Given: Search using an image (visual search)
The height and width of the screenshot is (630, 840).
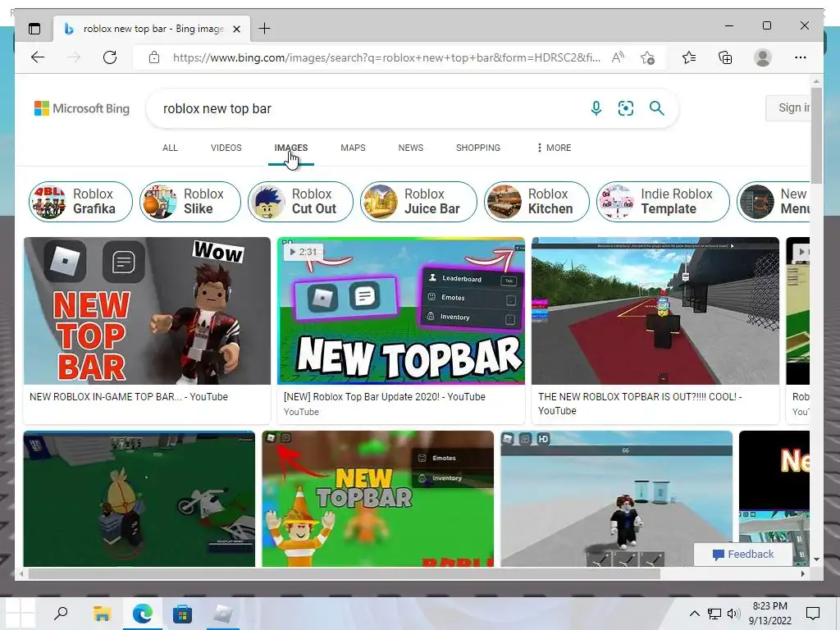Looking at the screenshot, I should coord(626,108).
